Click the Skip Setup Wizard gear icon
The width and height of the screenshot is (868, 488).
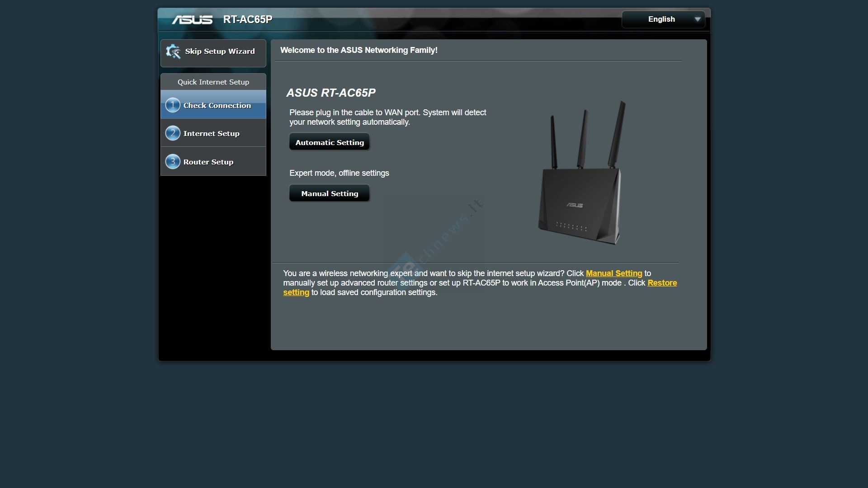(x=173, y=52)
